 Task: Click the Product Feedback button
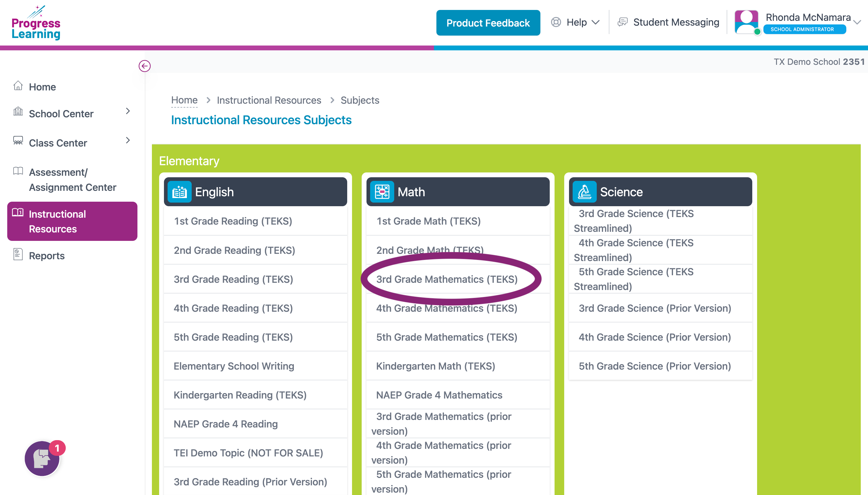pos(488,23)
